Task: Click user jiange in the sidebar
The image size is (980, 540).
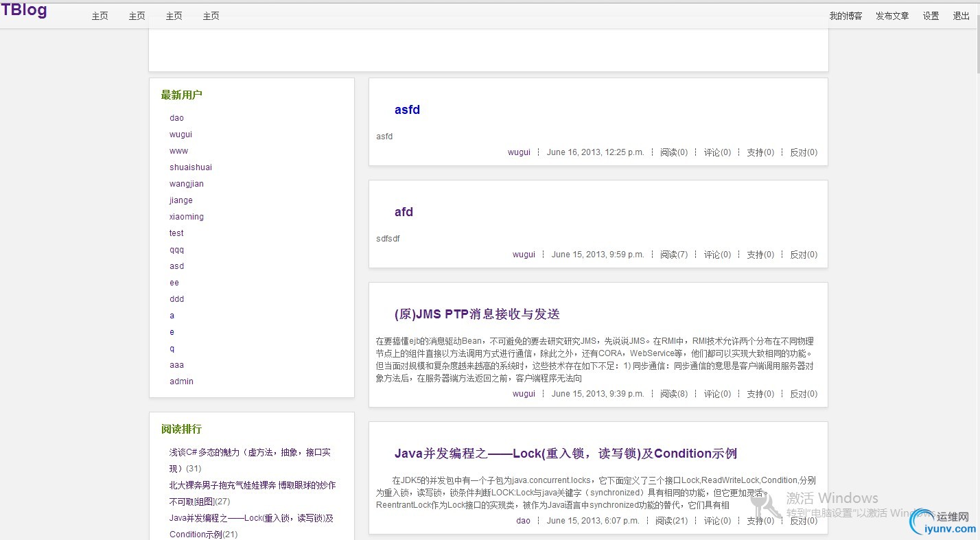Action: tap(181, 200)
